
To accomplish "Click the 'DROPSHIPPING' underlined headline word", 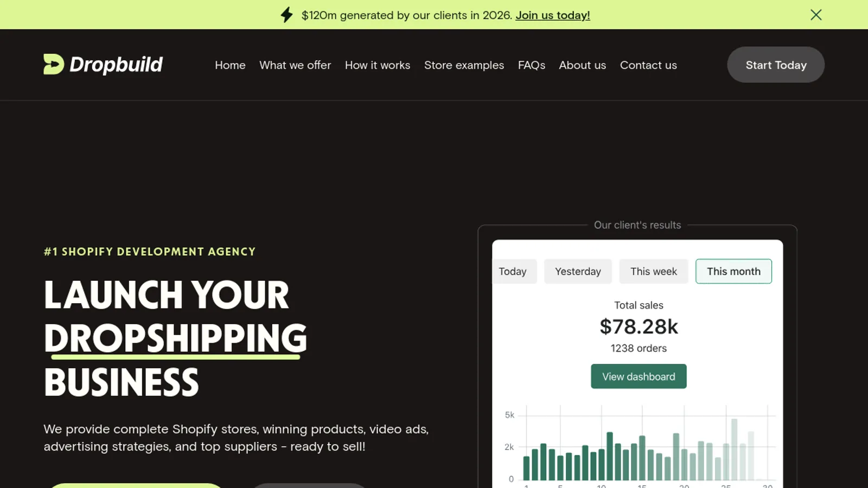I will (x=176, y=338).
